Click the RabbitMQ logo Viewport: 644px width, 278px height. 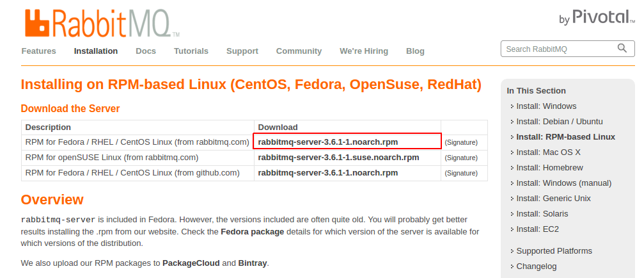click(102, 23)
